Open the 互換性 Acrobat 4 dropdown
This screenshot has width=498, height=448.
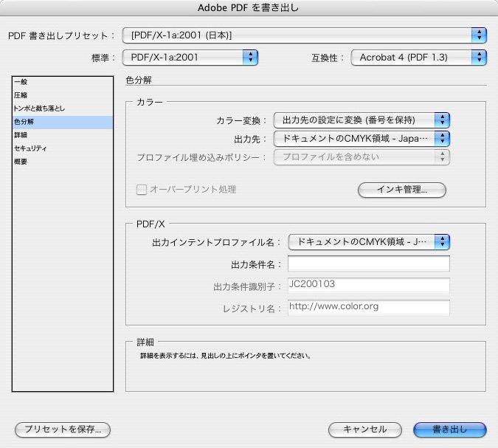point(418,58)
